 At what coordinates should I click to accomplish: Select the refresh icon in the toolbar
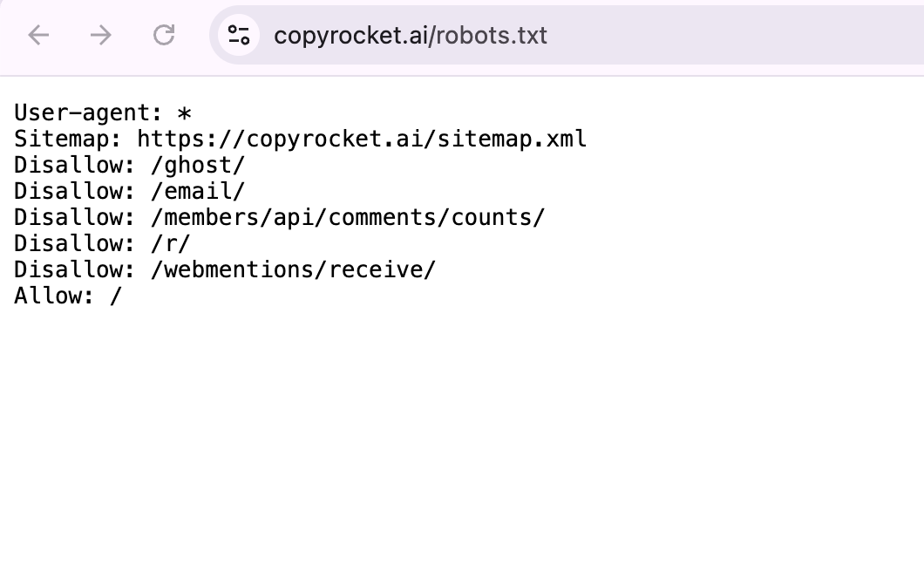coord(164,35)
